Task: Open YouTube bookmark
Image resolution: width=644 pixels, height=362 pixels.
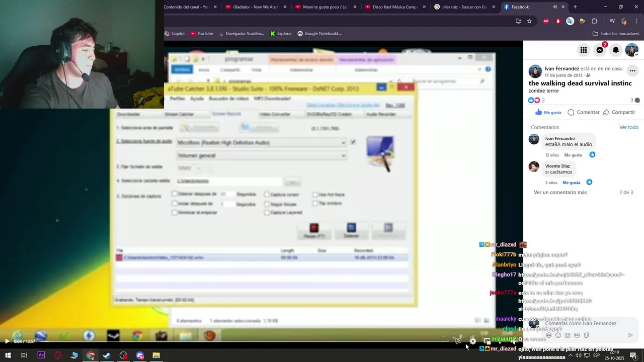Action: [x=201, y=34]
